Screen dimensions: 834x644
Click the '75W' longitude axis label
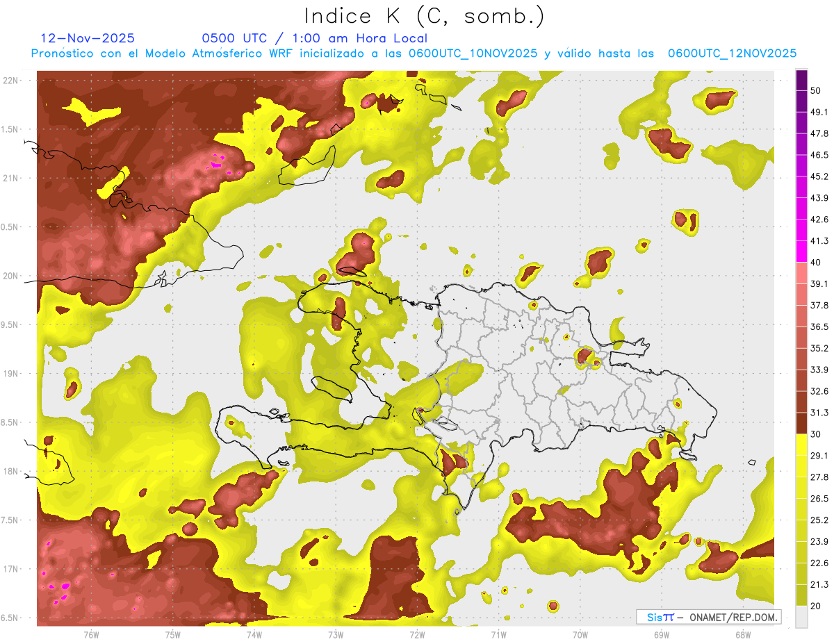click(x=172, y=635)
